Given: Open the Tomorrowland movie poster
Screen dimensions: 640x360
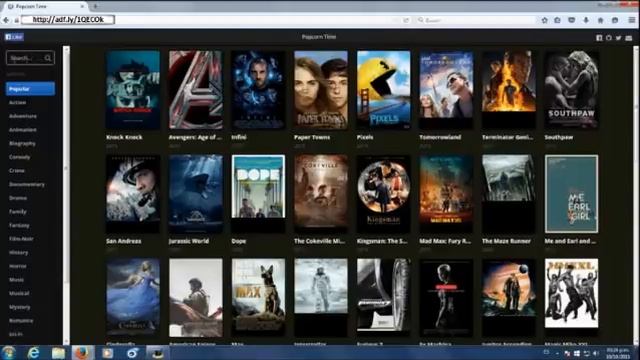Looking at the screenshot, I should [446, 89].
